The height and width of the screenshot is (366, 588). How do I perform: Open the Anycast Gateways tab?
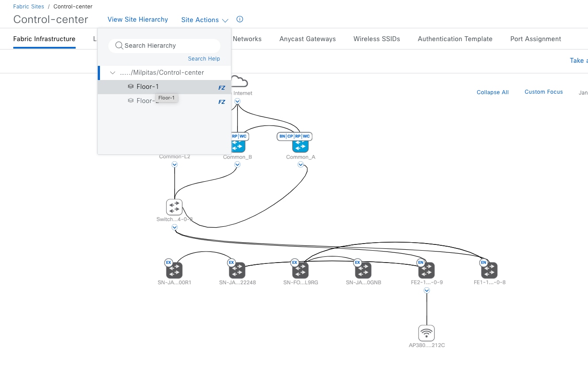tap(307, 38)
